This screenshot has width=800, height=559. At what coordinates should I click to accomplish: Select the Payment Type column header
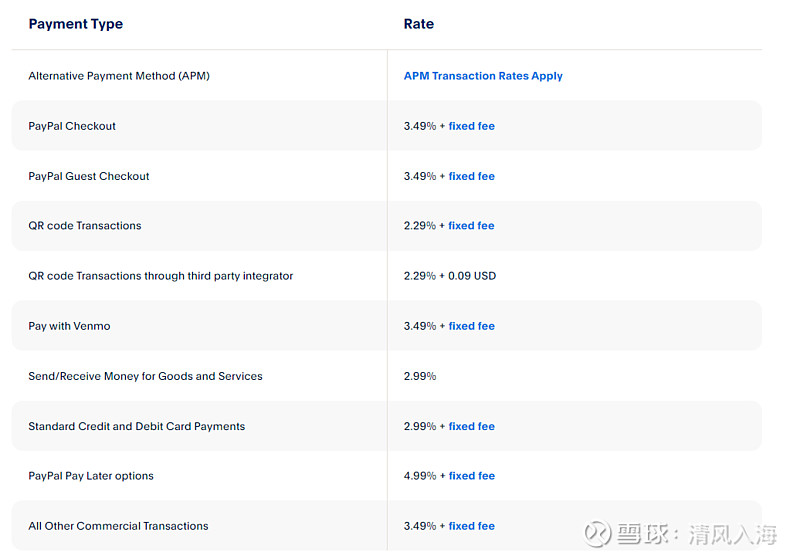tap(76, 24)
